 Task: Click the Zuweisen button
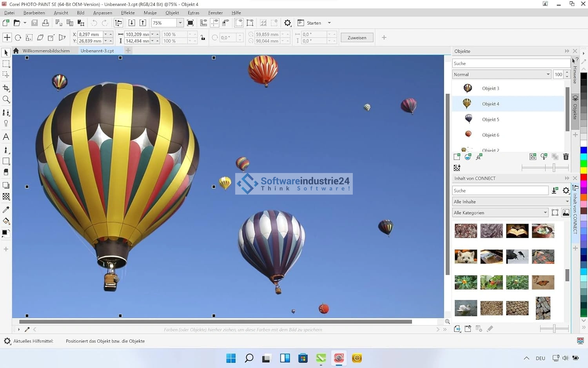point(357,38)
